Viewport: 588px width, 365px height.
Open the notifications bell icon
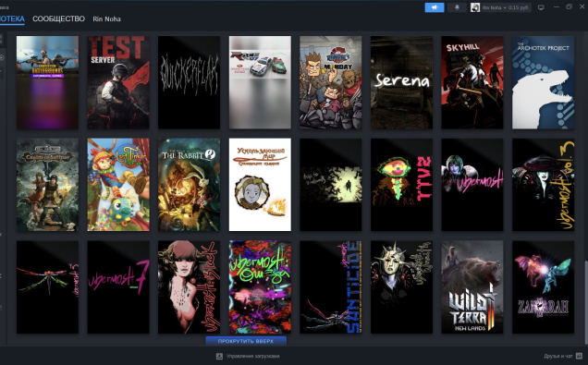457,7
